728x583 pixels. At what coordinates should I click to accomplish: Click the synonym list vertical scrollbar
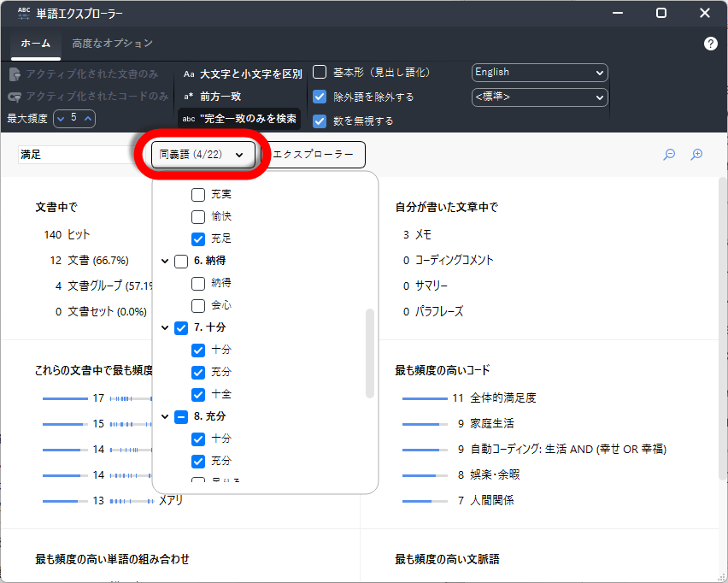tap(370, 353)
